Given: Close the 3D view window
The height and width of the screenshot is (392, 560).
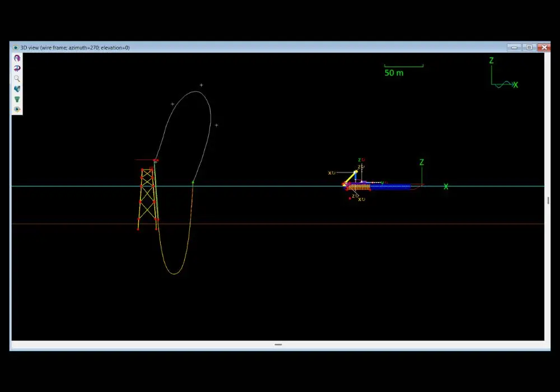Looking at the screenshot, I should [x=544, y=47].
